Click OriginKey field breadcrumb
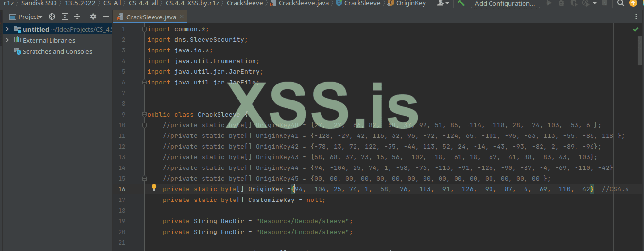Viewport: 644px width, 251px height. tap(407, 3)
